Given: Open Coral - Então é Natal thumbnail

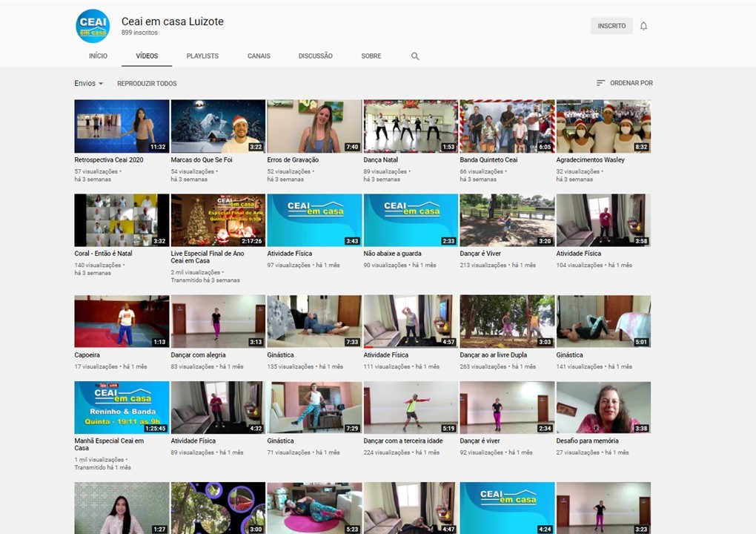Looking at the screenshot, I should (x=122, y=220).
